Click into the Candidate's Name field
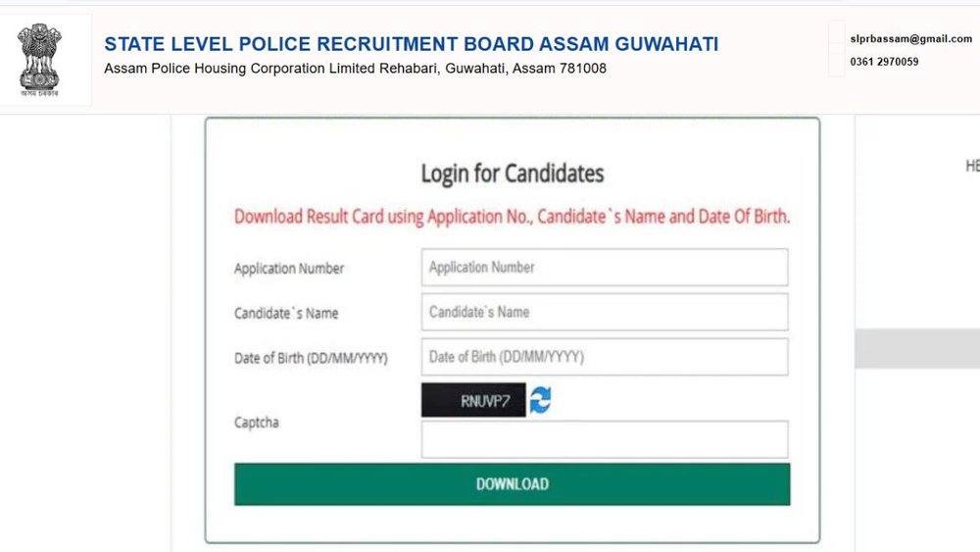 pos(604,312)
